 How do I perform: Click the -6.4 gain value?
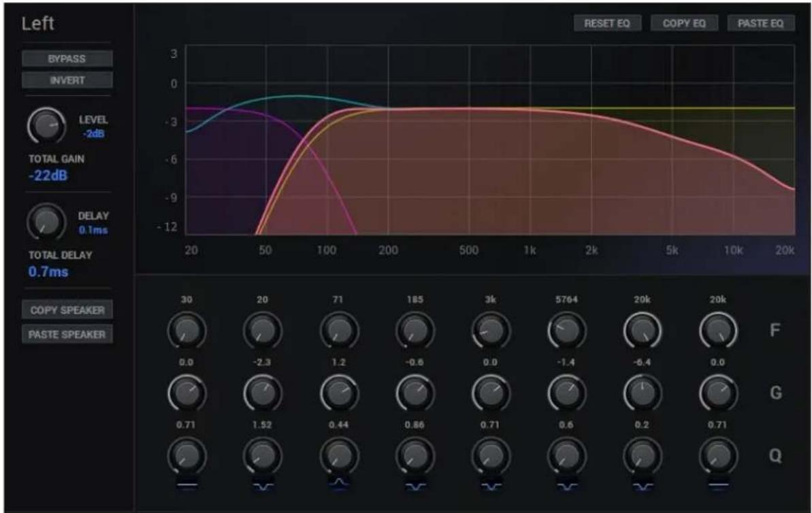(x=642, y=363)
